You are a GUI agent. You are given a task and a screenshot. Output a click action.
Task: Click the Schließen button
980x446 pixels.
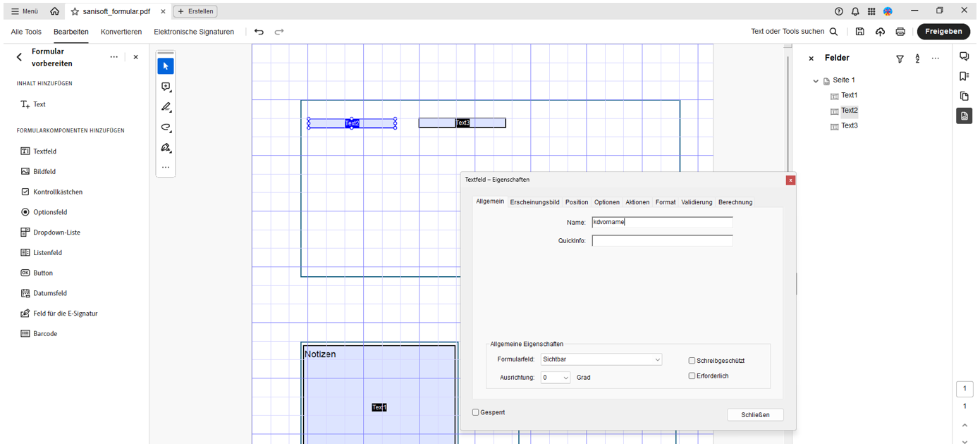(755, 415)
